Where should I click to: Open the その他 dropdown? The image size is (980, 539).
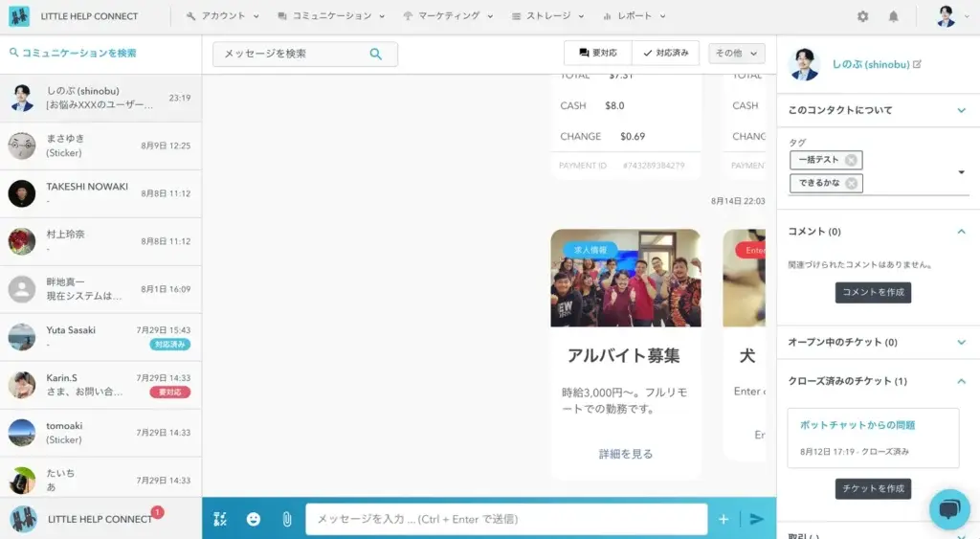(736, 54)
